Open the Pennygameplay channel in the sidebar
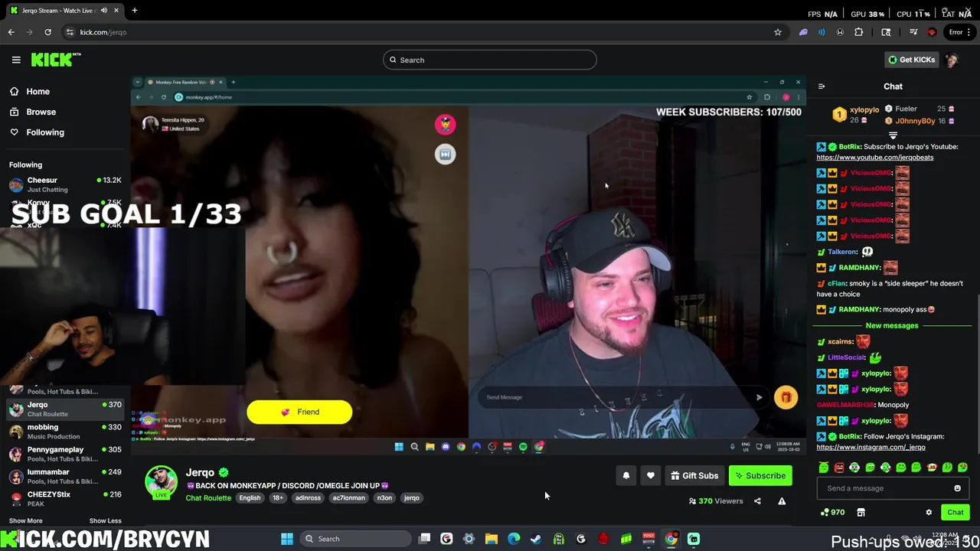Screen dimensions: 980x551 click(64, 454)
